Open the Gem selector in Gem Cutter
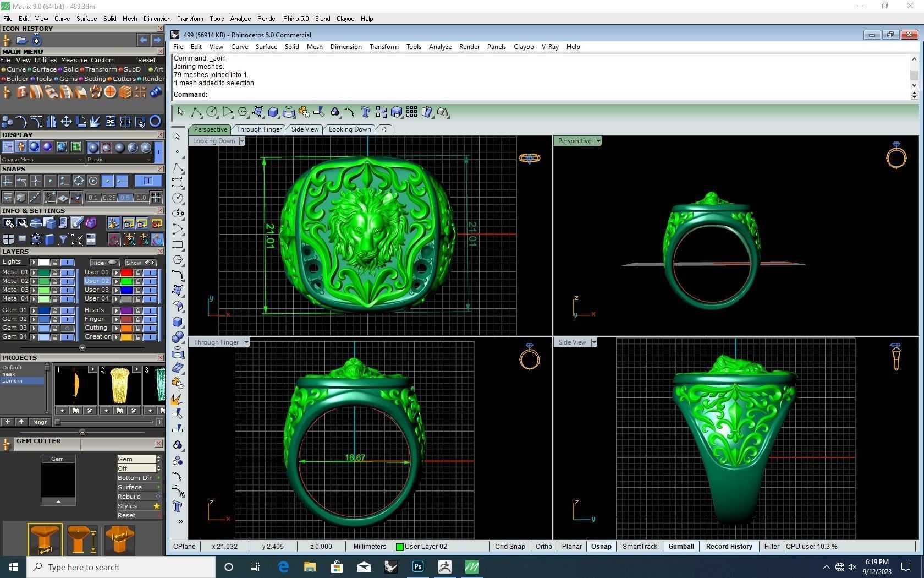This screenshot has width=924, height=578. [139, 459]
